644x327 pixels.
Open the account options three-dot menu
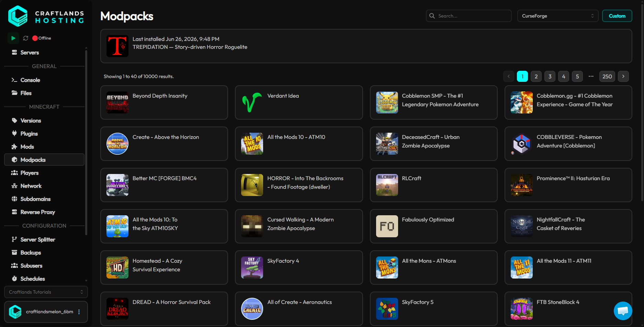(x=79, y=312)
